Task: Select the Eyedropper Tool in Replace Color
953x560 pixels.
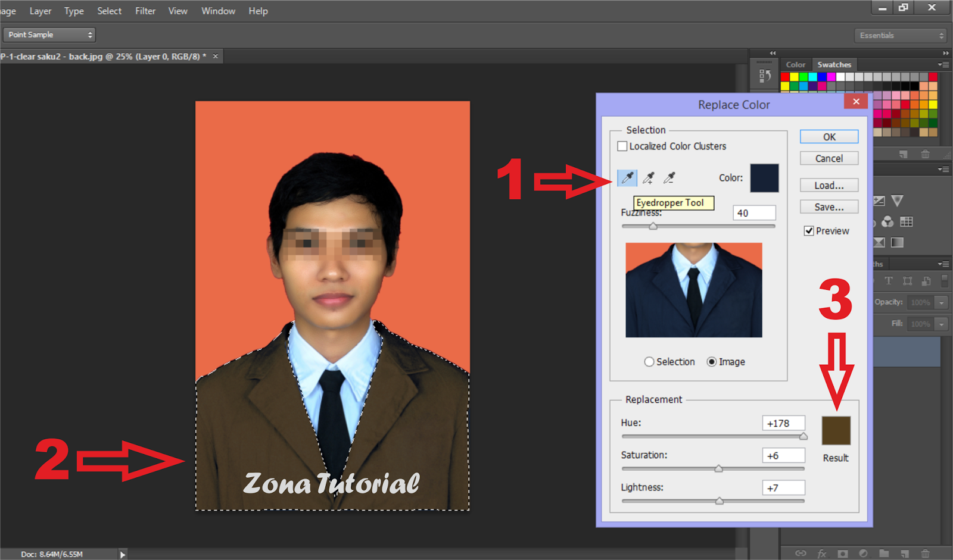Action: (627, 177)
